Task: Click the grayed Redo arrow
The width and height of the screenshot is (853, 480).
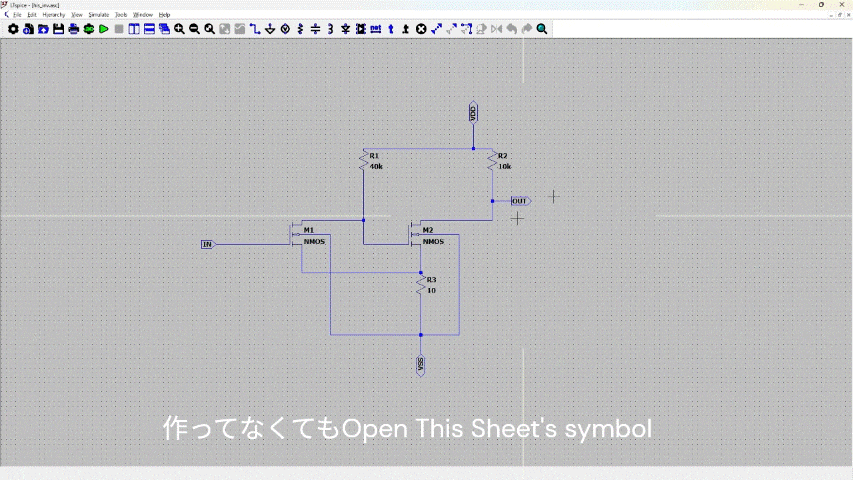Action: pyautogui.click(x=527, y=29)
